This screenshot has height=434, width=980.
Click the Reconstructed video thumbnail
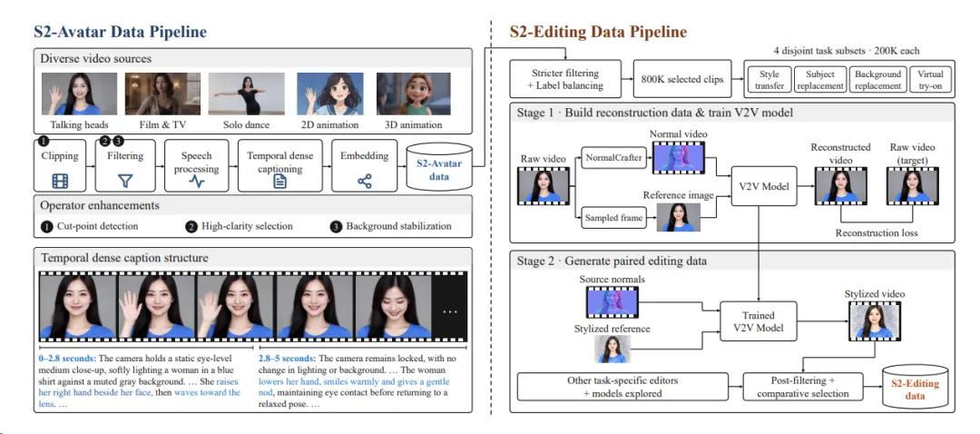[840, 186]
